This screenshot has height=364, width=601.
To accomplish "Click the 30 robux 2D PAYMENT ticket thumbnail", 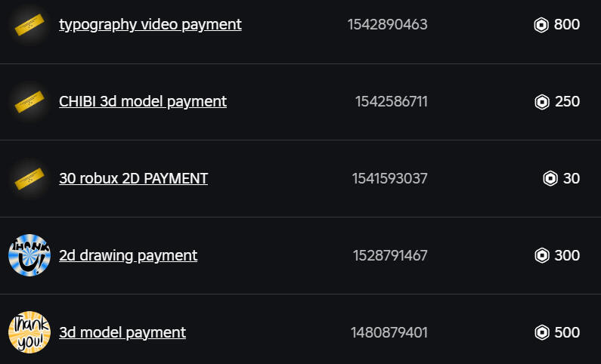I will click(x=29, y=179).
